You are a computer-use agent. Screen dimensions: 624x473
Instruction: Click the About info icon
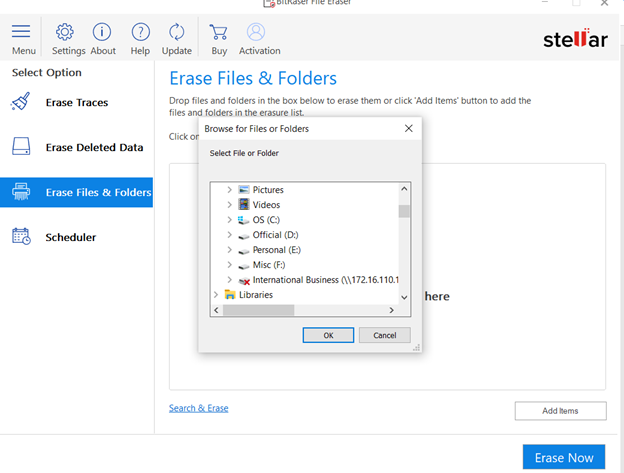coord(102,32)
